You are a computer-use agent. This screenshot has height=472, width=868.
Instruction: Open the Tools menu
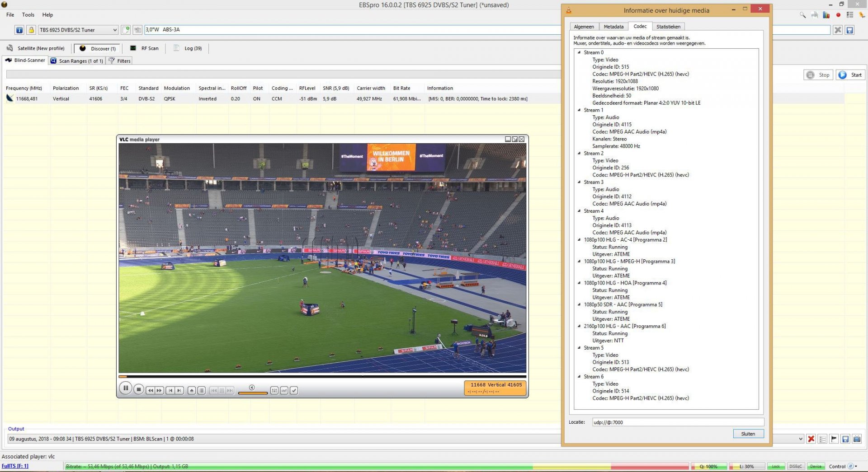coord(28,14)
